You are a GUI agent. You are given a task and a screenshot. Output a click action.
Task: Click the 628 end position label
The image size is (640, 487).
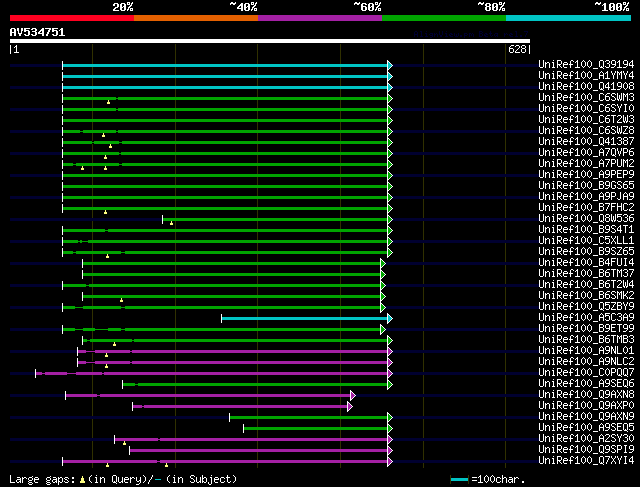tap(517, 49)
